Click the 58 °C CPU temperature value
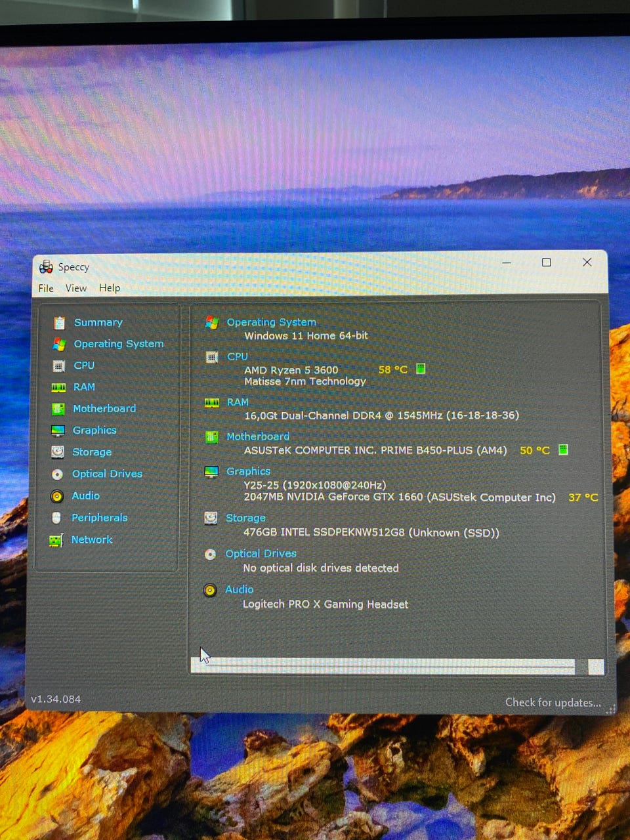Screen dimensions: 630x840 pos(393,369)
